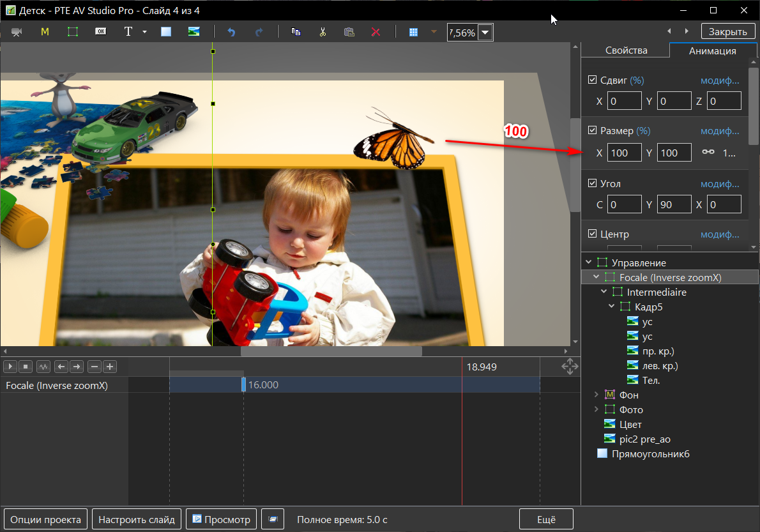760x532 pixels.
Task: Cut selection with the scissors icon
Action: pyautogui.click(x=323, y=32)
